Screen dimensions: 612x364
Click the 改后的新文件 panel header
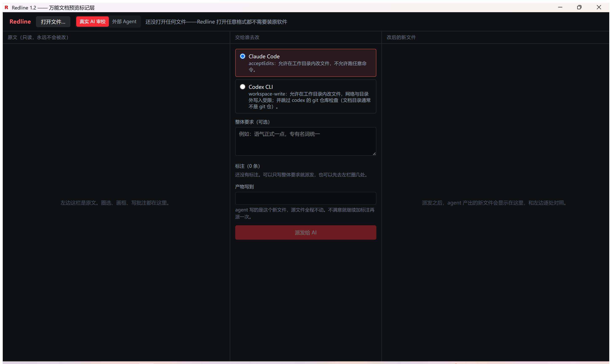[x=401, y=37]
